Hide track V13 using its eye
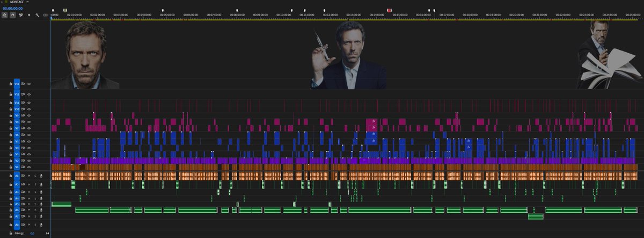Screen dimensions: 644x238 29,84
